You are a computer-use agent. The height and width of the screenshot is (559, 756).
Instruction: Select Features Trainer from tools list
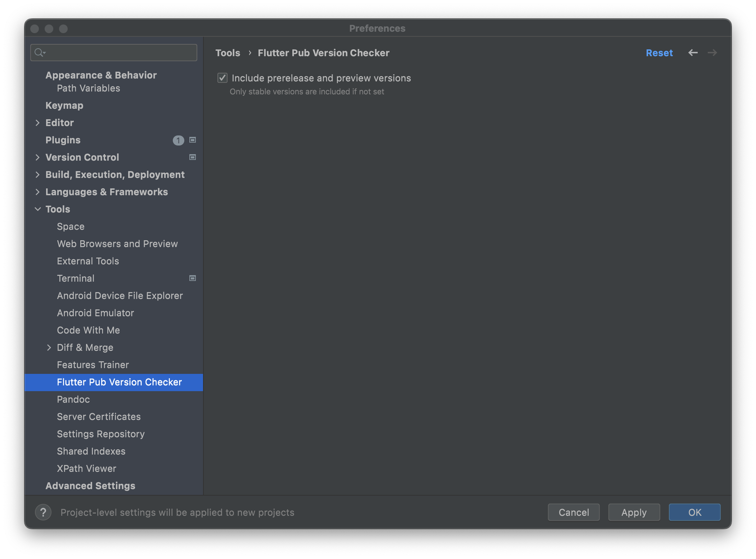tap(93, 364)
